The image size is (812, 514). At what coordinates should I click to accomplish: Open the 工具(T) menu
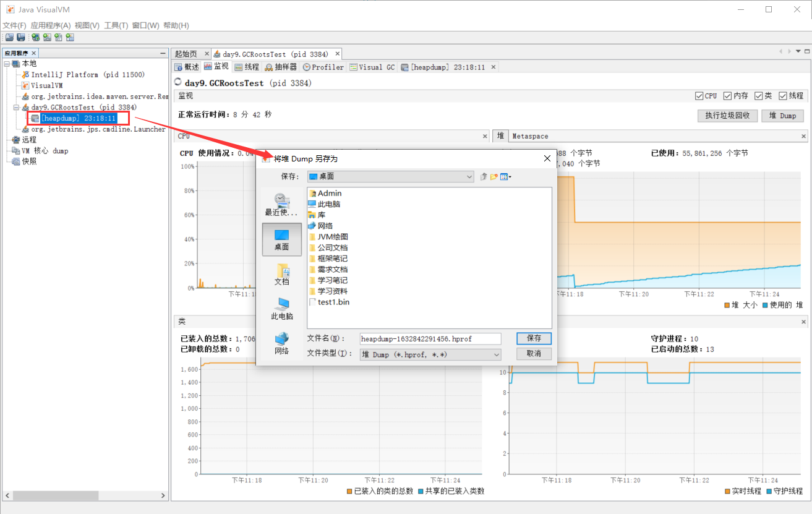coord(116,25)
